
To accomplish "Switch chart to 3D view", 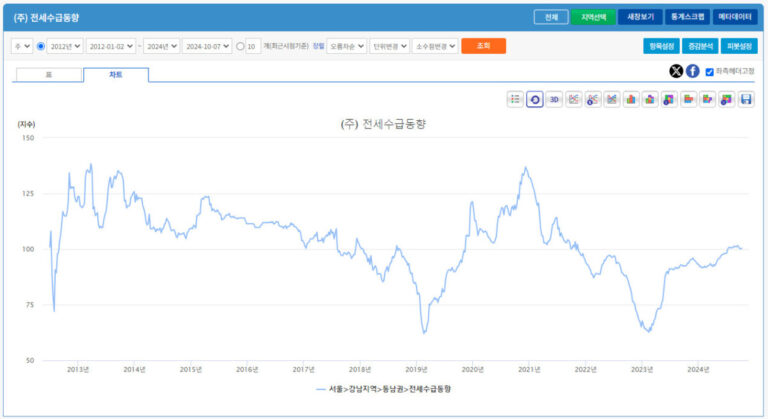I will [554, 99].
